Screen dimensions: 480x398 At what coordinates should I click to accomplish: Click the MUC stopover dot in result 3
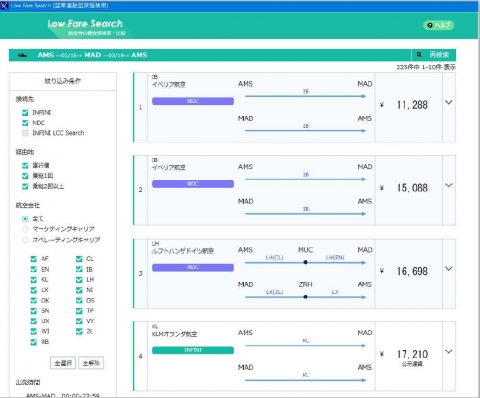coord(305,263)
